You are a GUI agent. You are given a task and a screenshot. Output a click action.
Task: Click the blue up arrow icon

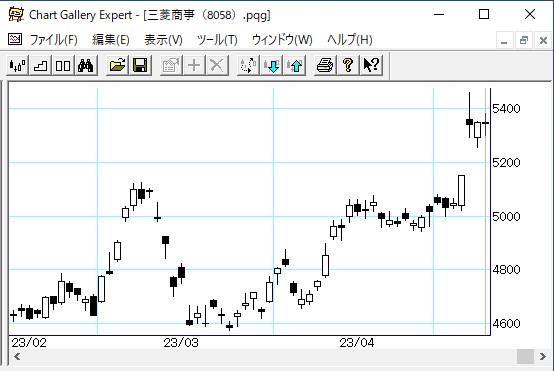pyautogui.click(x=295, y=65)
